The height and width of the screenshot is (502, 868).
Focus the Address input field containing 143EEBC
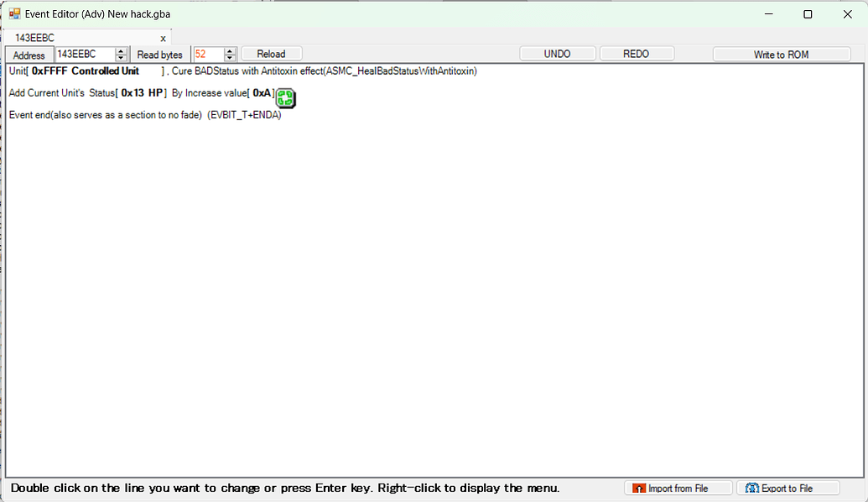(84, 55)
